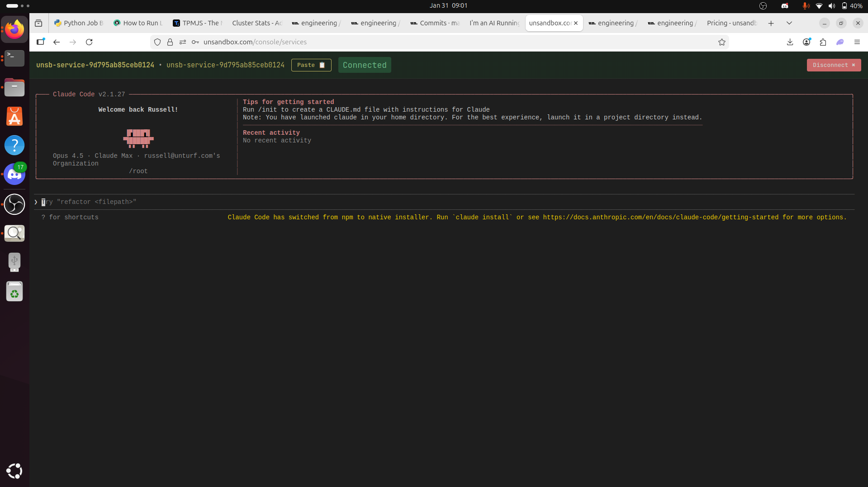Image resolution: width=868 pixels, height=487 pixels.
Task: Click the Paste button
Action: click(311, 65)
